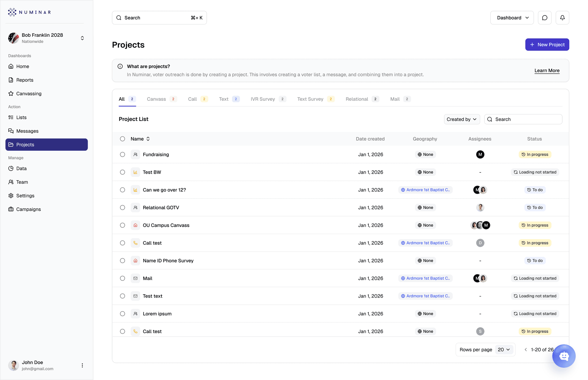
Task: Click the OU Campus Canvass house icon
Action: pos(135,225)
